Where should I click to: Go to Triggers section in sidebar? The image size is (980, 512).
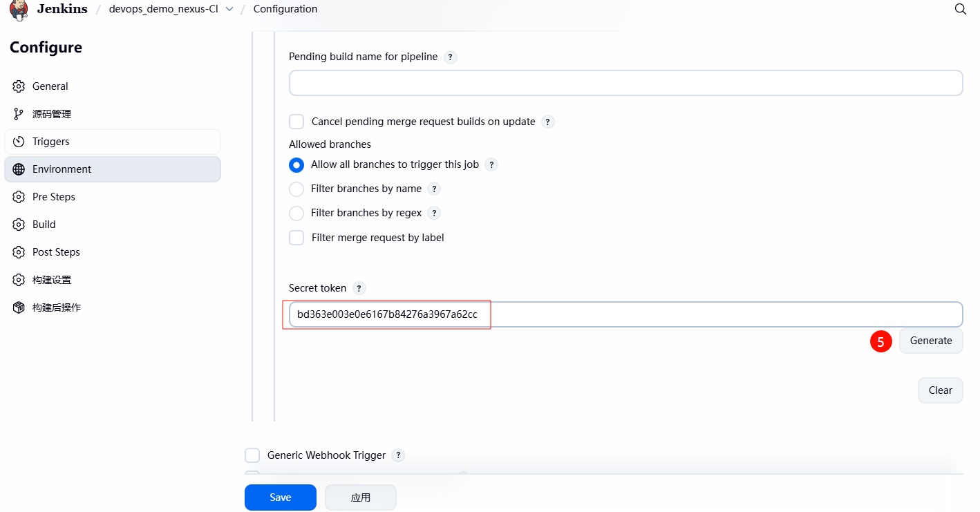51,142
